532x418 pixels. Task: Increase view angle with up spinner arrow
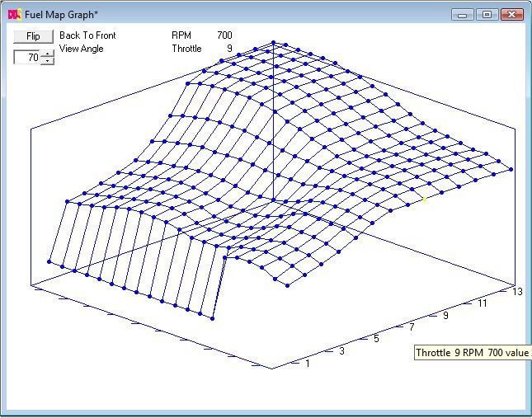click(47, 54)
